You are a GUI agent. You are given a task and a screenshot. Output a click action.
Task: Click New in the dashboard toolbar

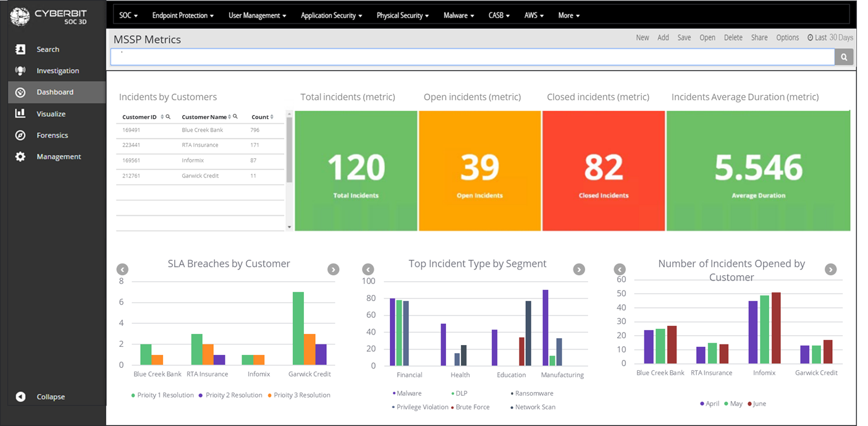[643, 38]
